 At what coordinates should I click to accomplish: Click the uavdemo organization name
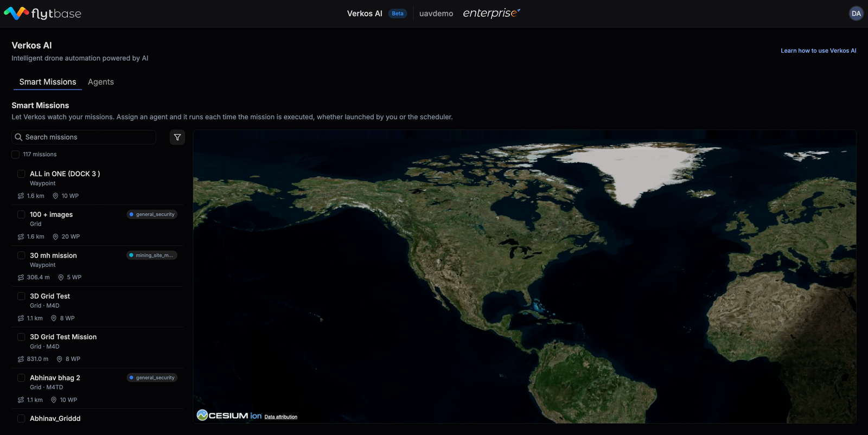[436, 14]
